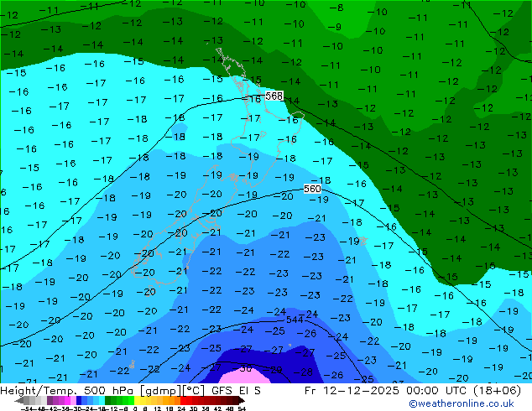Click the 'Height/Temp. 500 hPa' chart title
Viewport: 532px width, 411px height.
click(67, 391)
